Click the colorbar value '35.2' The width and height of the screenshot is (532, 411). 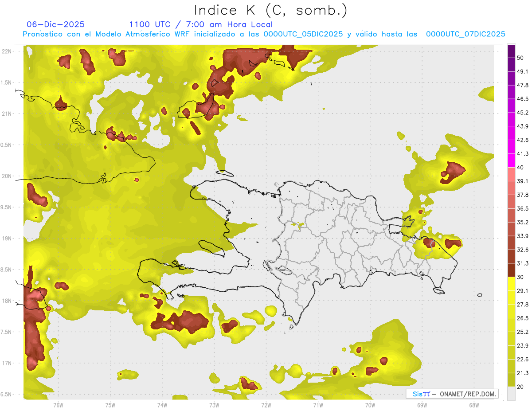click(523, 222)
